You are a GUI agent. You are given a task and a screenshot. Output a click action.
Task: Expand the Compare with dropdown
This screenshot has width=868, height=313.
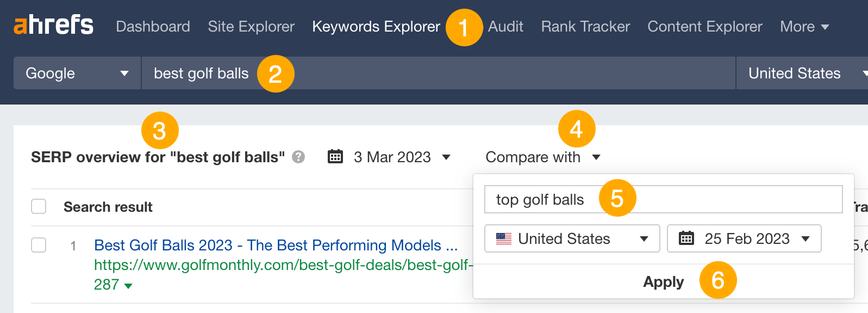pos(542,157)
